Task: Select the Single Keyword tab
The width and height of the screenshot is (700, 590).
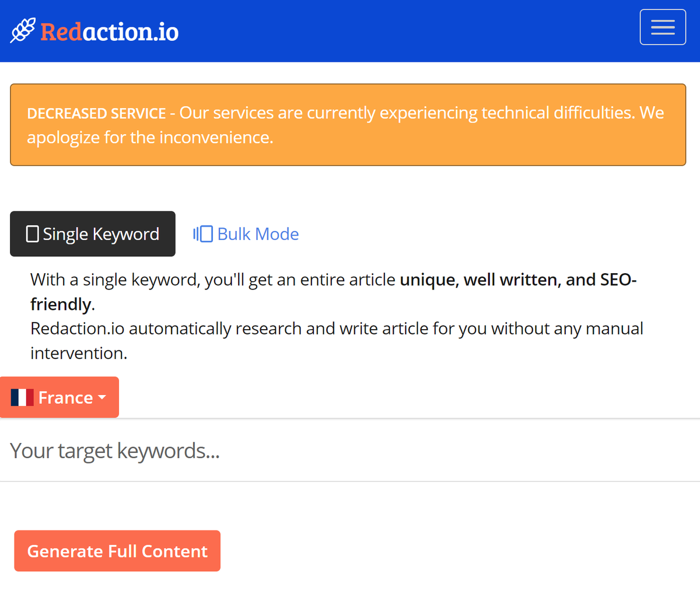Action: tap(93, 234)
